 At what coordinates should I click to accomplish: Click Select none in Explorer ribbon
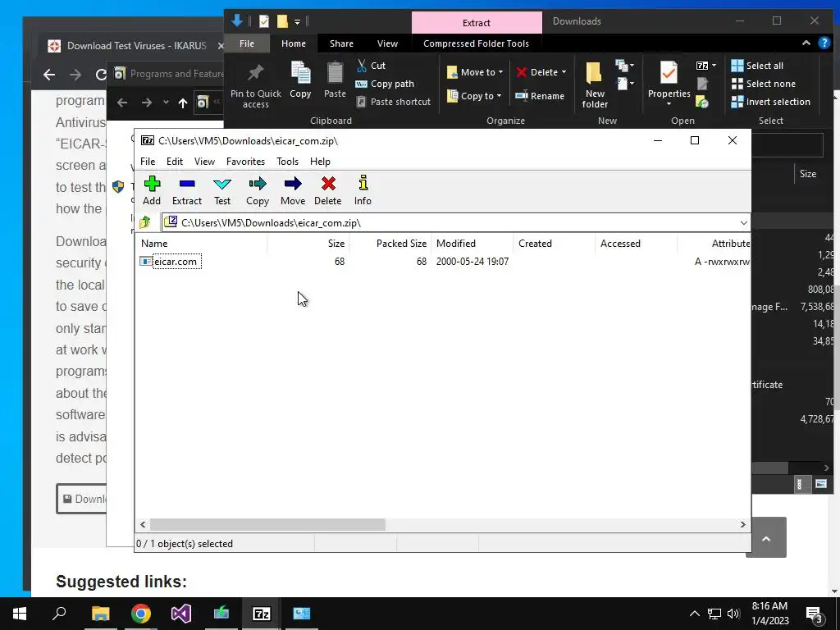764,84
